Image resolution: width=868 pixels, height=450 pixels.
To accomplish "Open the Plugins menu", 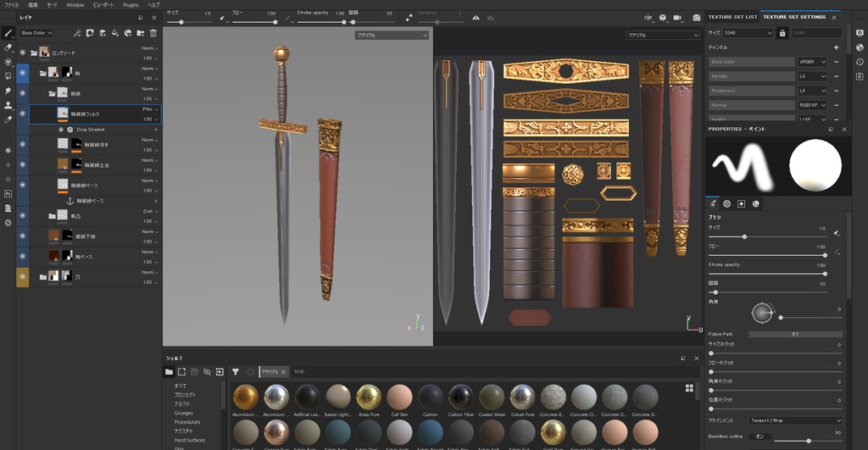I will click(131, 4).
